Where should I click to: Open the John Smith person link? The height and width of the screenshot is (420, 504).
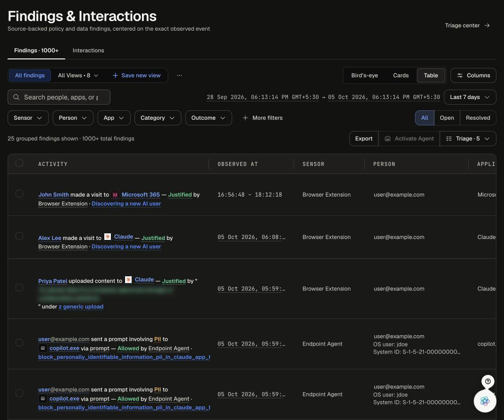(53, 195)
